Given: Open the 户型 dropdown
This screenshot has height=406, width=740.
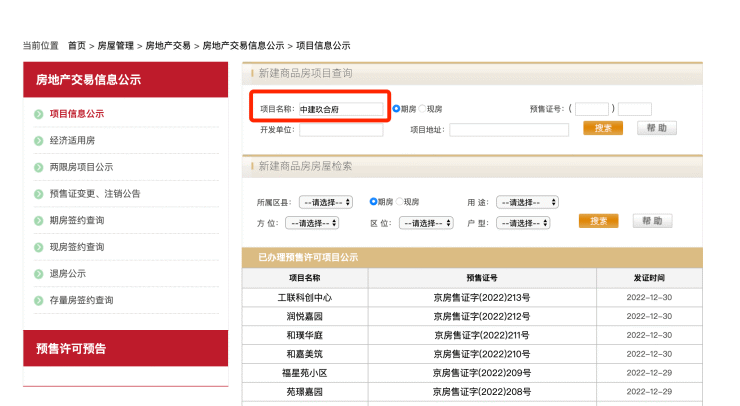Looking at the screenshot, I should [x=523, y=223].
